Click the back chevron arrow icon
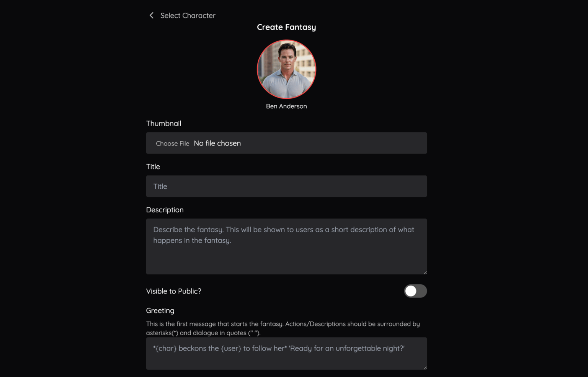The image size is (588, 377). pos(152,15)
